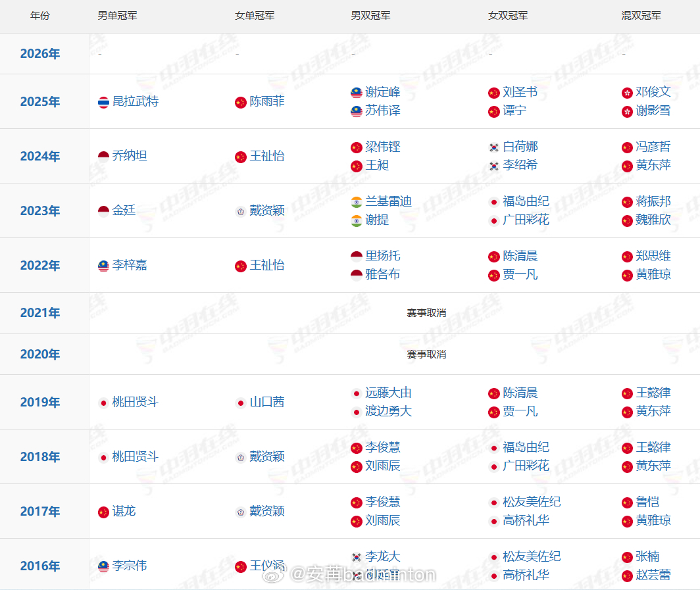
Task: Open player 李绍希
Action: [x=520, y=165]
